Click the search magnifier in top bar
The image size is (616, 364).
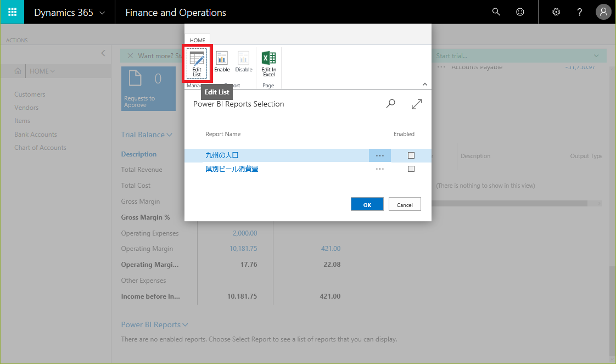tap(496, 12)
